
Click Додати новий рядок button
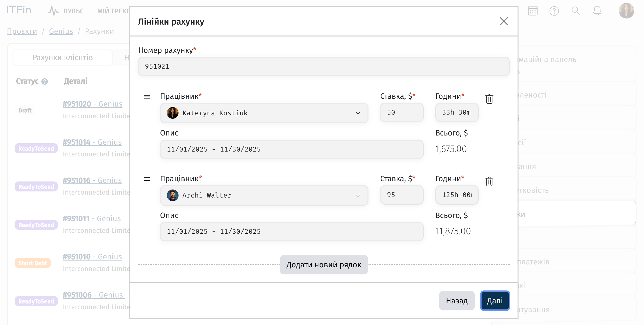coord(323,264)
